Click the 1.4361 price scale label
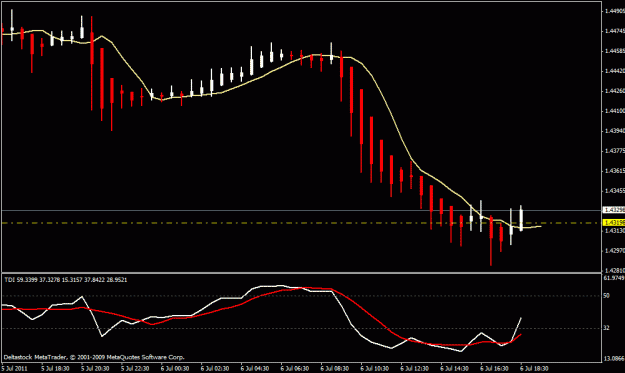The height and width of the screenshot is (373, 625). [615, 170]
